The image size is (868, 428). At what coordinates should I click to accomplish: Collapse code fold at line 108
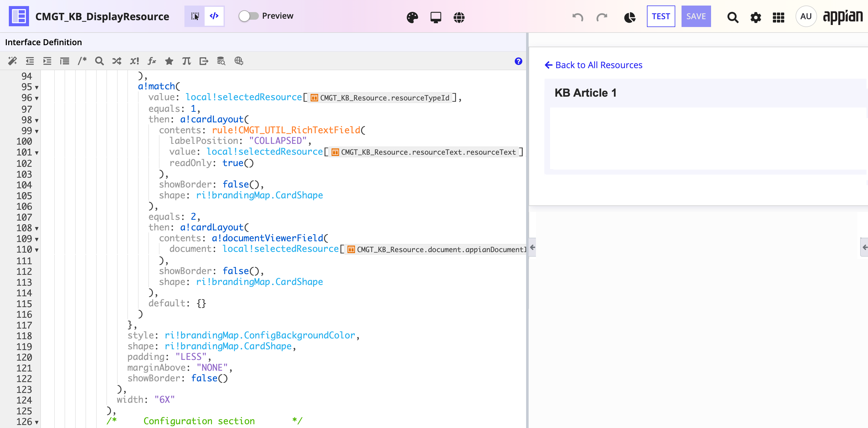(x=36, y=229)
